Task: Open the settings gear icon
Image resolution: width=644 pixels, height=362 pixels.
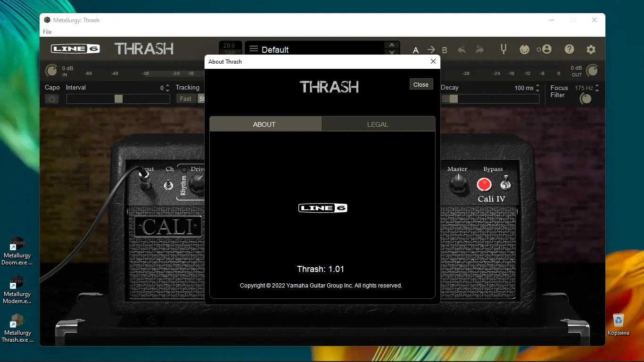Action: pyautogui.click(x=591, y=49)
